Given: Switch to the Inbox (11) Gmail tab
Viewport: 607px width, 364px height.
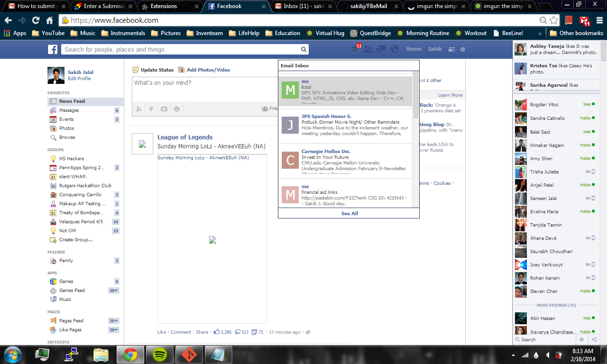Looking at the screenshot, I should coord(304,6).
